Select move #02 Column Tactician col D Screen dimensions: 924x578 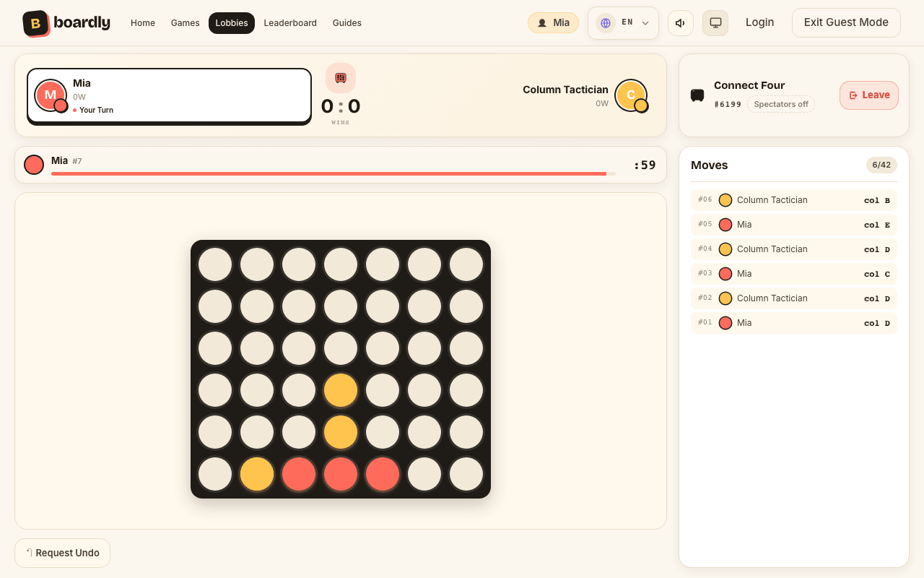(x=794, y=298)
